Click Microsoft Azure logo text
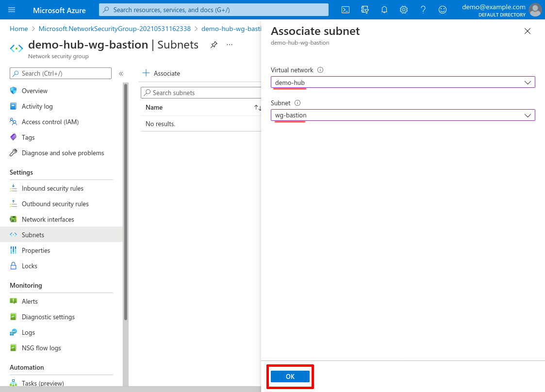This screenshot has width=545, height=392. click(x=59, y=10)
